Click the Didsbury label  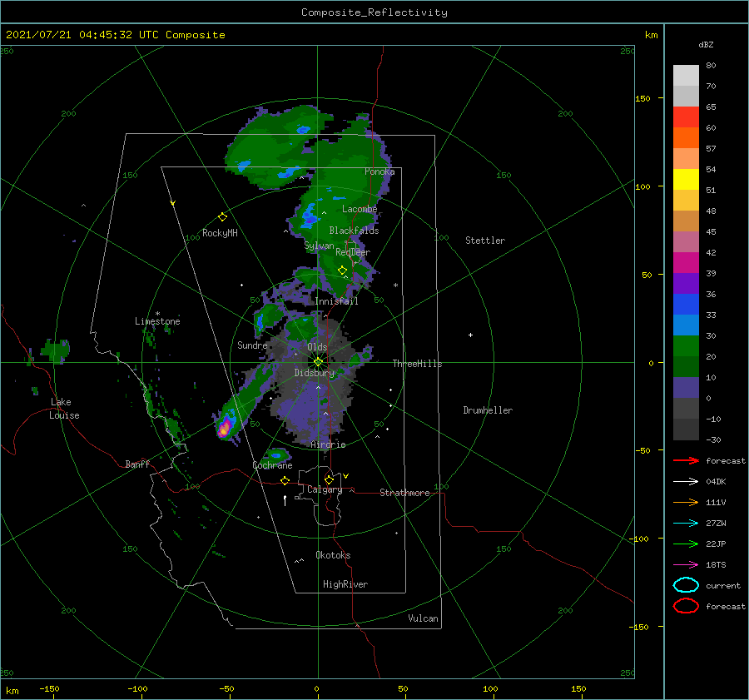[x=315, y=373]
